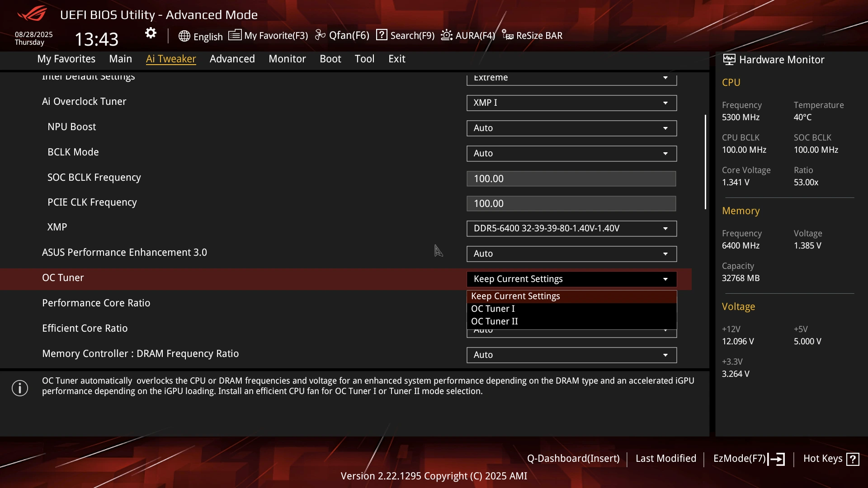Open Ai Overclock Tuner XMP I dropdown

pos(571,103)
